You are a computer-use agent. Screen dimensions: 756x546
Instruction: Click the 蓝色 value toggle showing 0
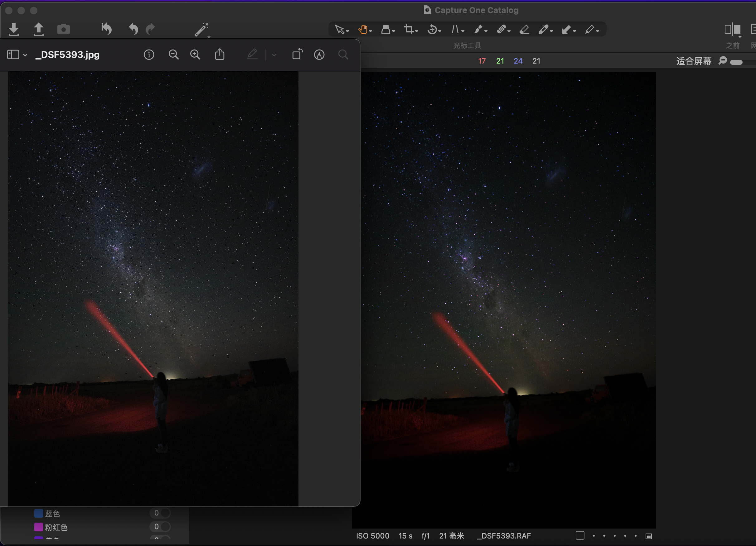point(160,513)
